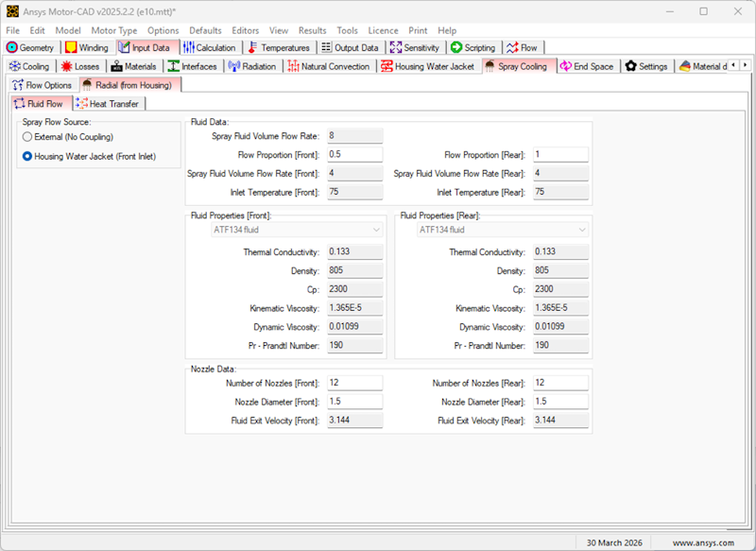Open the Motor Type menu
Image resolution: width=756 pixels, height=551 pixels.
click(114, 30)
